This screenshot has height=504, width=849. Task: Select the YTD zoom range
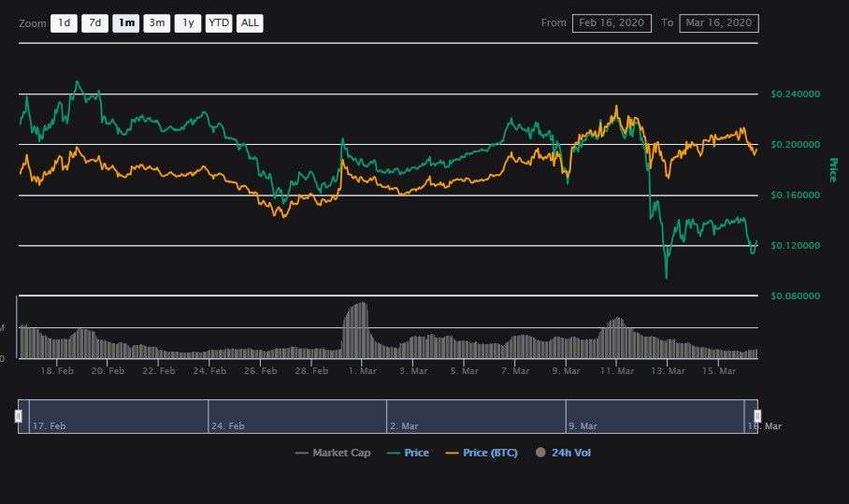pyautogui.click(x=219, y=23)
